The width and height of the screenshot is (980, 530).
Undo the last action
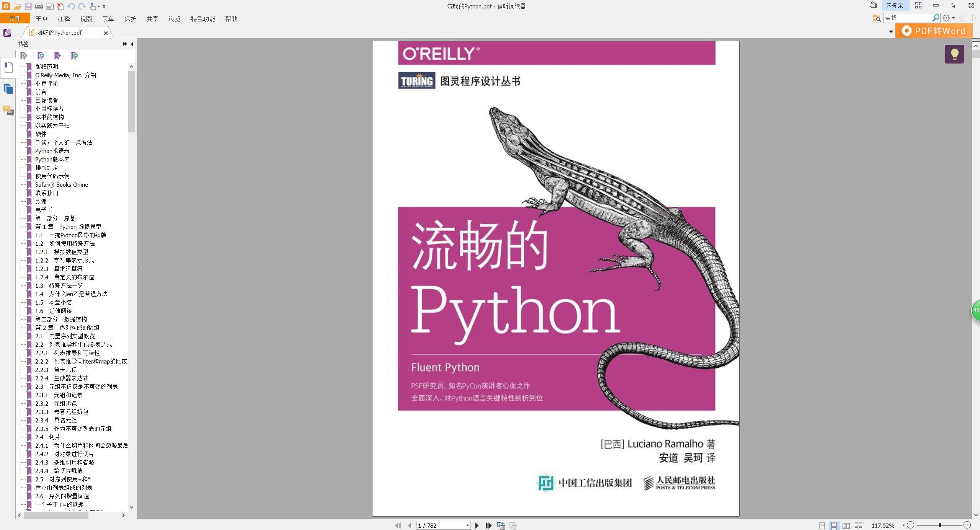click(x=71, y=6)
